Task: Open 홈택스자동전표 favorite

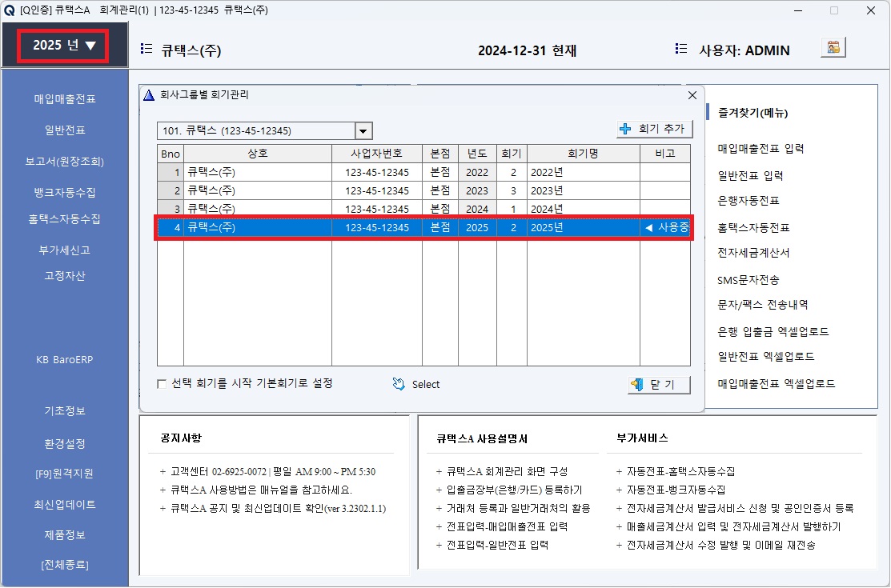Action: (753, 228)
